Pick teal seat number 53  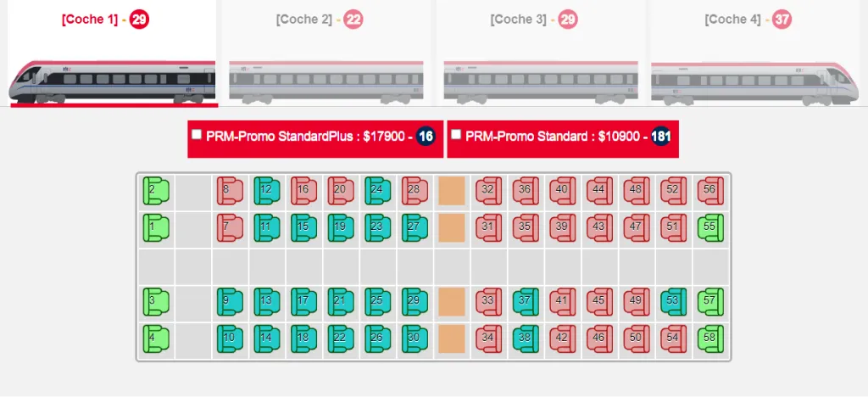673,301
